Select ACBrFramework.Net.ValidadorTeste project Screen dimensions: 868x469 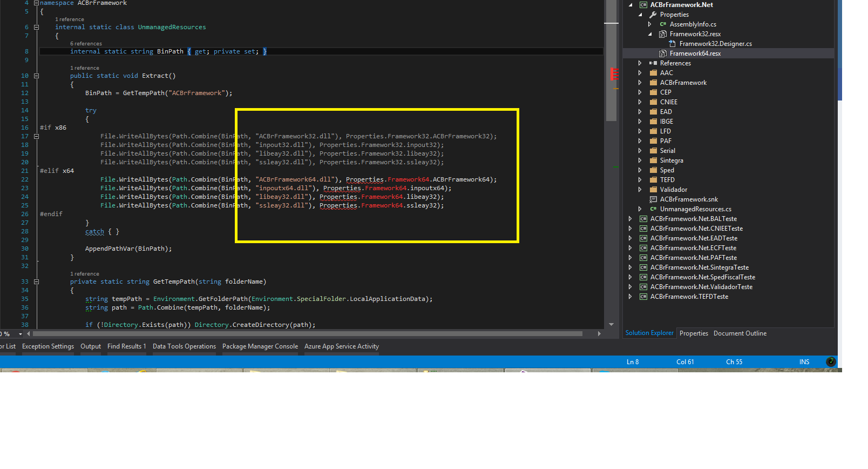(x=701, y=287)
